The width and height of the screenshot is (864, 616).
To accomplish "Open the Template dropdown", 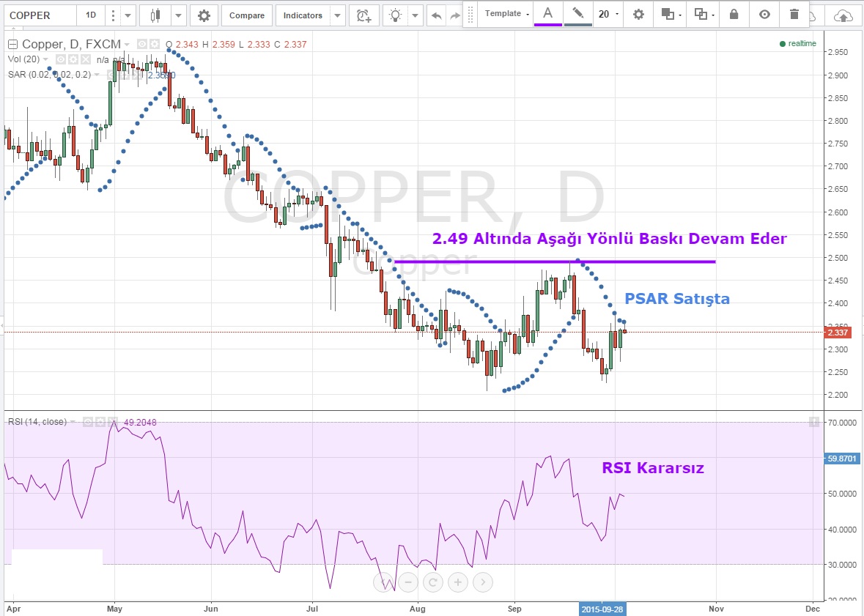I will [507, 14].
